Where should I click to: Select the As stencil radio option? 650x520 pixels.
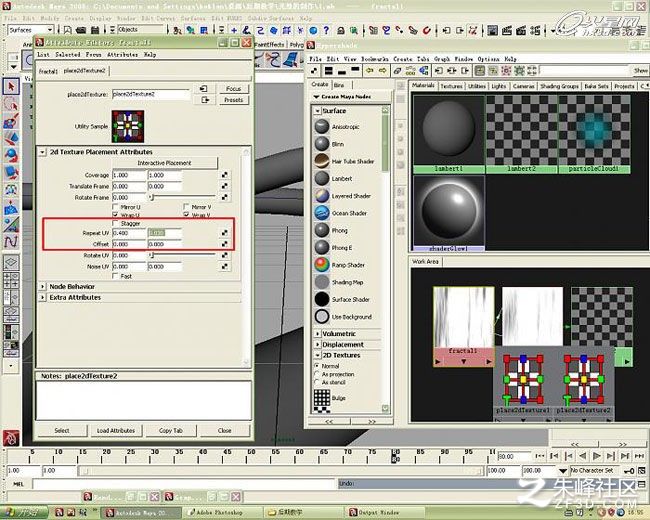(x=317, y=382)
